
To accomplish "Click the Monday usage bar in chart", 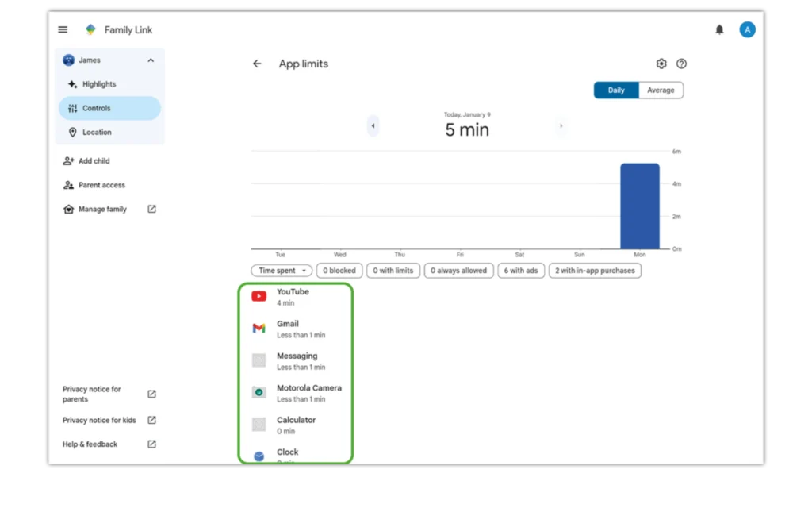I will click(x=640, y=206).
